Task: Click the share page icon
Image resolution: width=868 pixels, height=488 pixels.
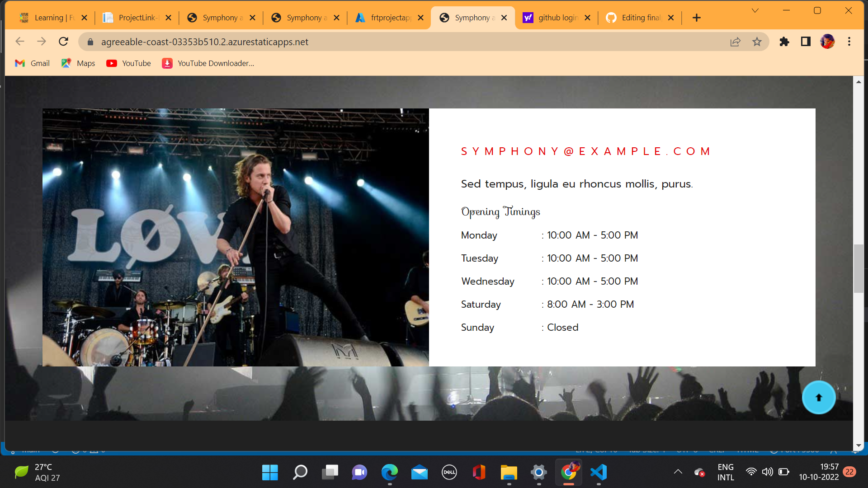Action: tap(735, 42)
